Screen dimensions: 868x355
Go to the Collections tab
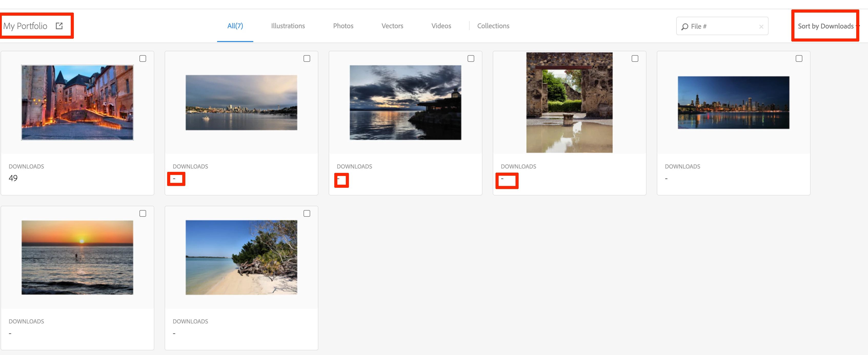[x=493, y=26]
